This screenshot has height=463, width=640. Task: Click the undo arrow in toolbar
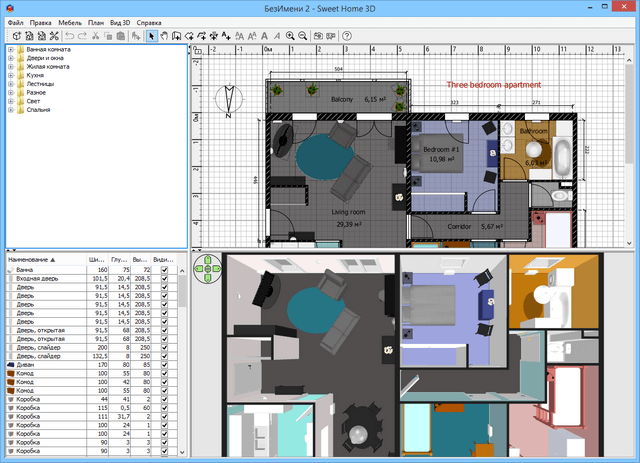coord(69,36)
